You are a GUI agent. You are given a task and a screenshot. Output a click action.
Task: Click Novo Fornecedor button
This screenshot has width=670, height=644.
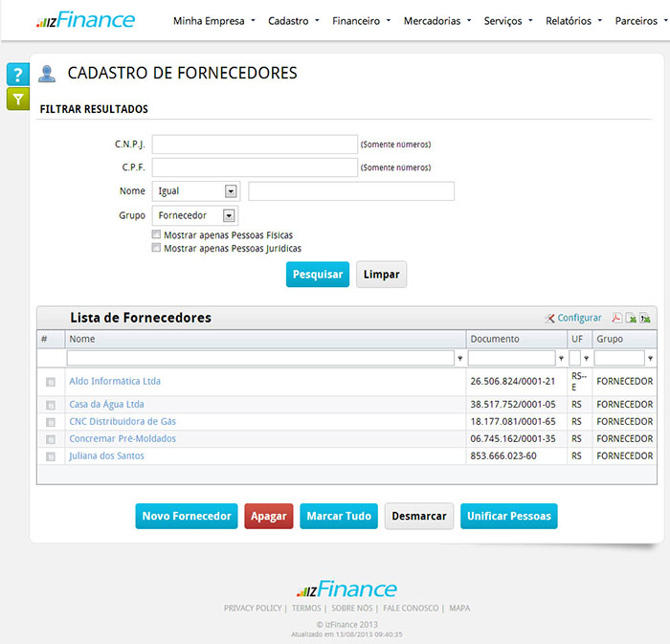(x=187, y=516)
